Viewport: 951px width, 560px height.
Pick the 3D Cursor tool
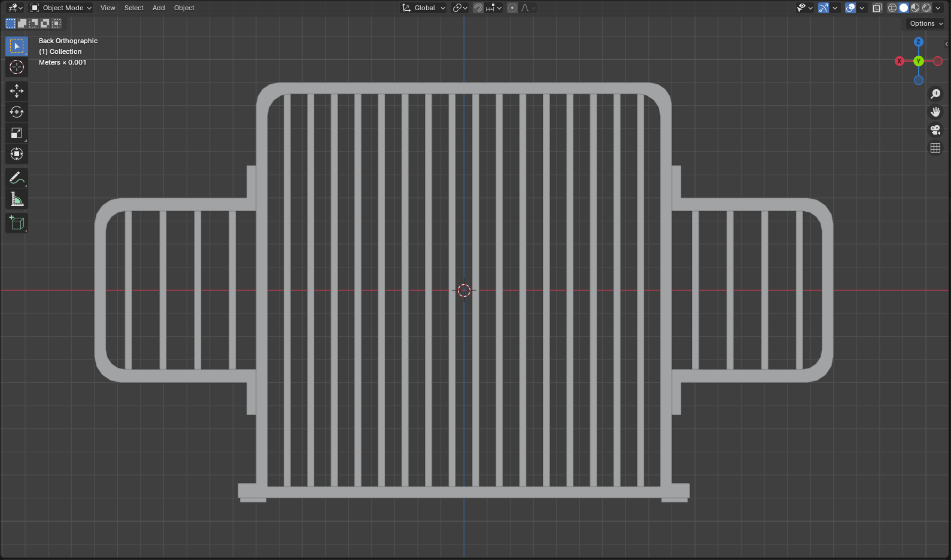(17, 67)
